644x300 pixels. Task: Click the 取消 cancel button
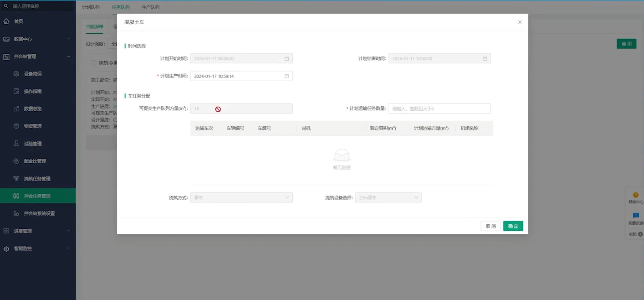(x=491, y=226)
